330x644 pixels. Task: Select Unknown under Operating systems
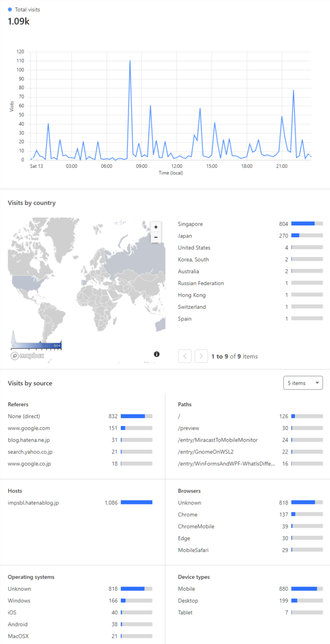click(80, 589)
